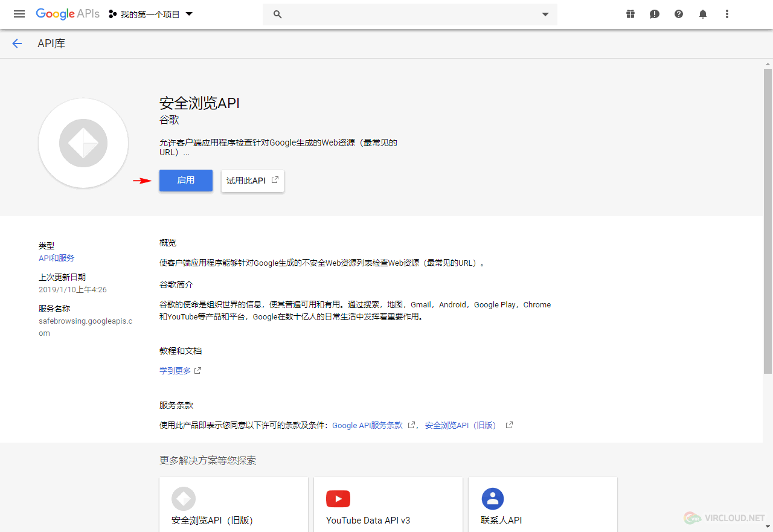Open the 安全浏览API（旧版）card
Viewport: 773px width, 532px height.
234,505
